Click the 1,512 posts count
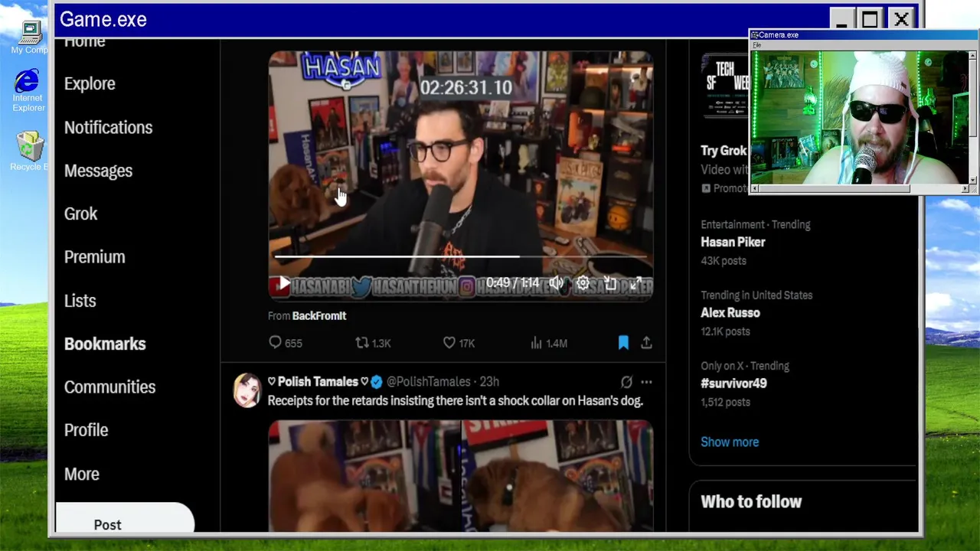The image size is (980, 551). coord(725,402)
